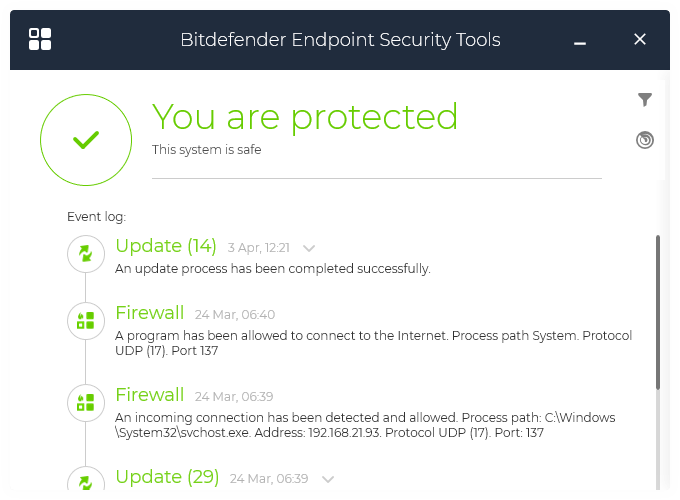The height and width of the screenshot is (500, 680).
Task: Click the scan radar icon below filter
Action: [x=645, y=140]
